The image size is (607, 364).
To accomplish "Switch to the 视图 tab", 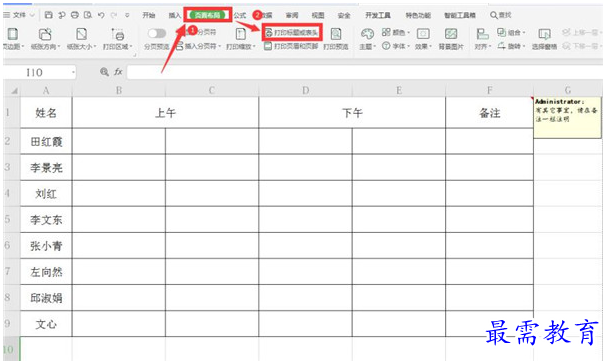I will (318, 15).
